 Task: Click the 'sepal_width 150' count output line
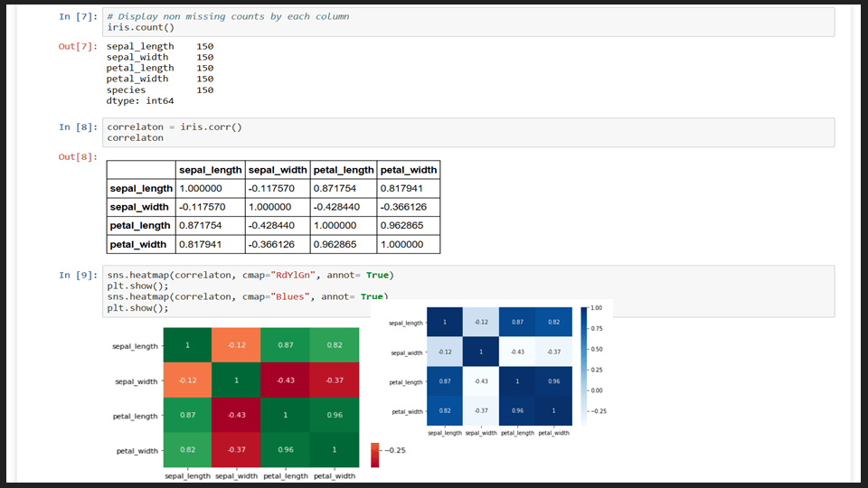[x=160, y=57]
